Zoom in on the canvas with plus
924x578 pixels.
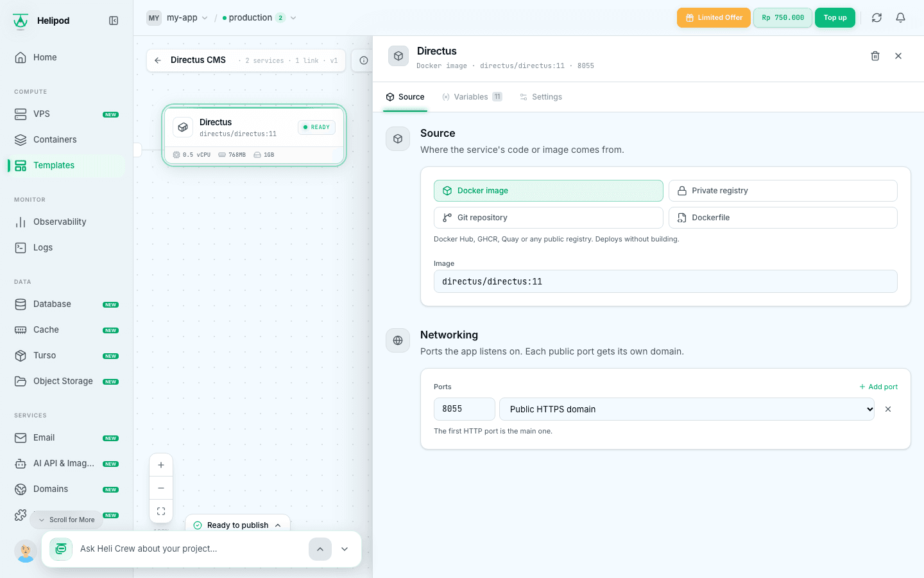pyautogui.click(x=161, y=465)
